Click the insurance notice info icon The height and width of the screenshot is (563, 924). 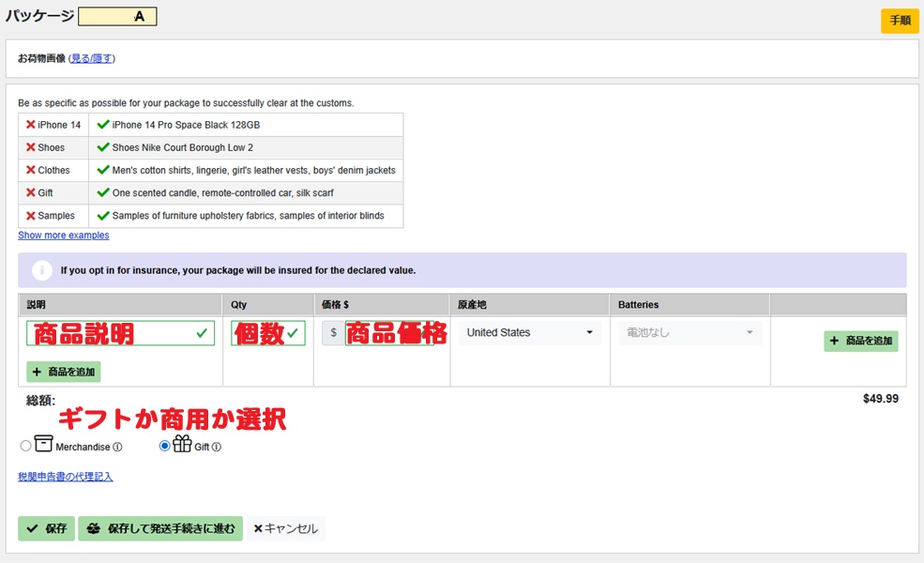(x=41, y=270)
